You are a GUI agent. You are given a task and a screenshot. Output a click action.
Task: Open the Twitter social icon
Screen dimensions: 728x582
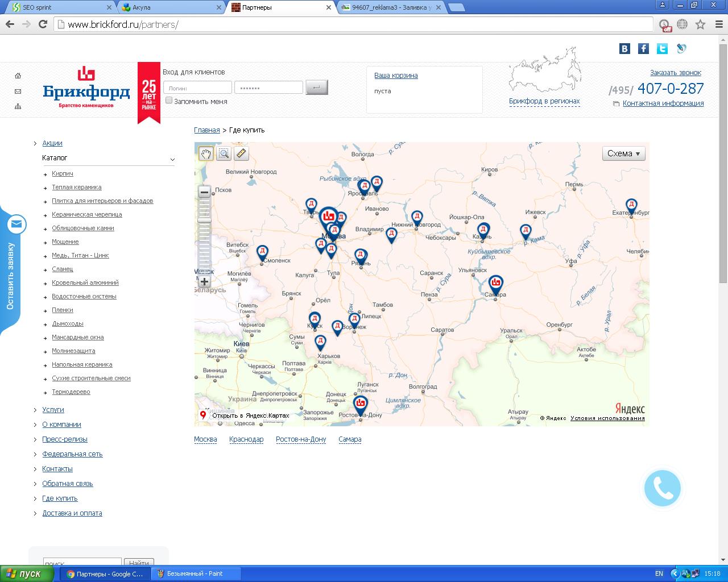[662, 48]
